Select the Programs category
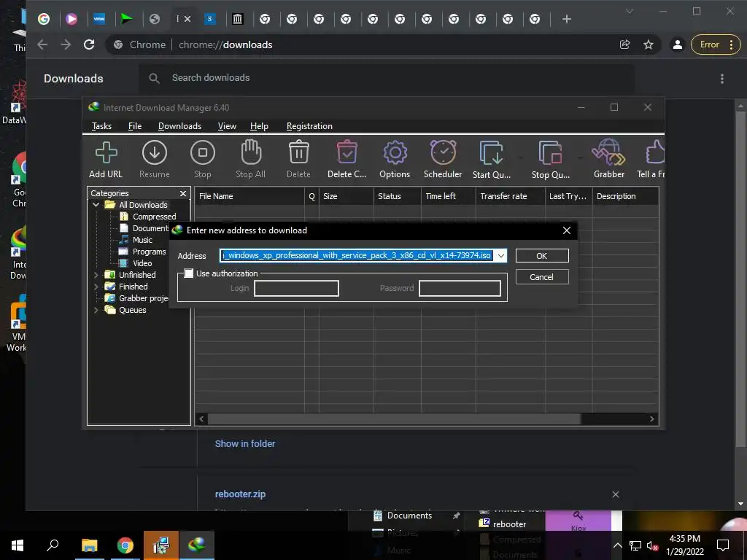 149,252
